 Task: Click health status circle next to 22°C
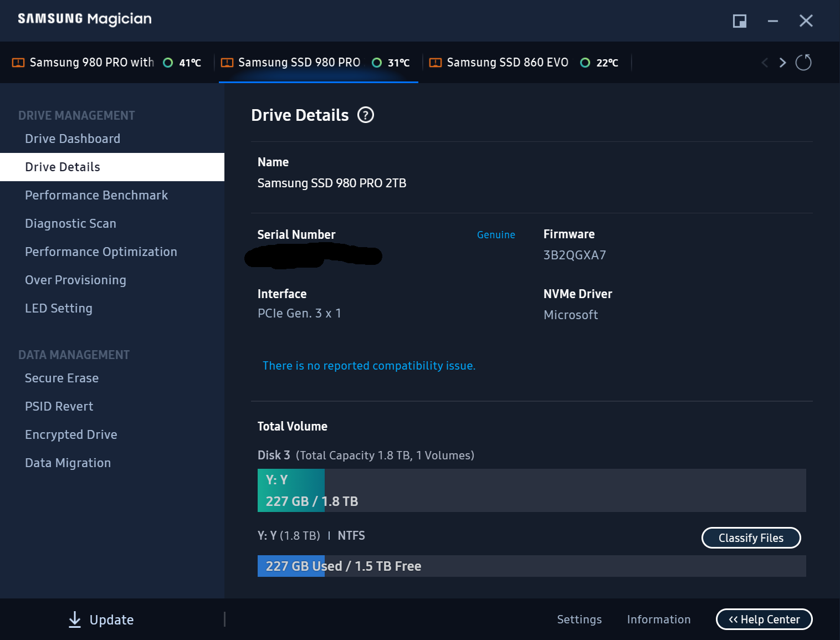(x=585, y=63)
